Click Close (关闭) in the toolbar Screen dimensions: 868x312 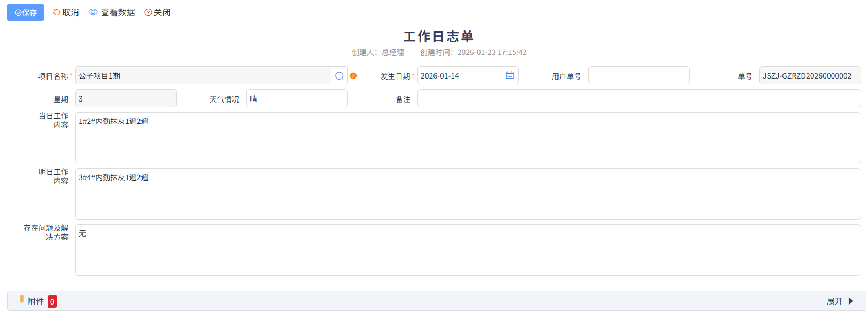158,12
